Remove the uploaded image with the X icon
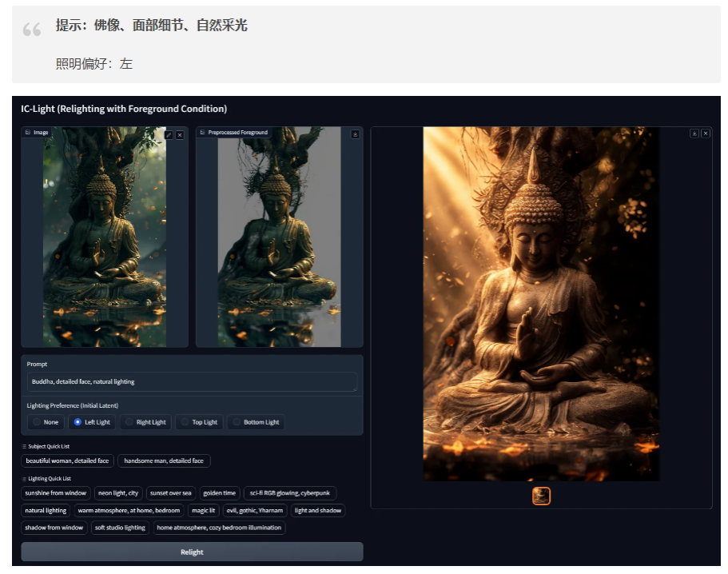Viewport: 728px width, 574px height. tap(180, 135)
